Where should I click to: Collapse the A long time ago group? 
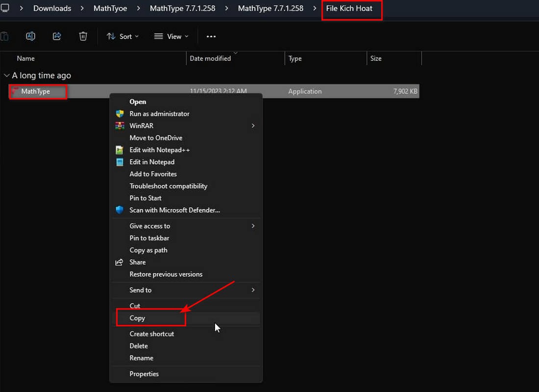[x=6, y=75]
